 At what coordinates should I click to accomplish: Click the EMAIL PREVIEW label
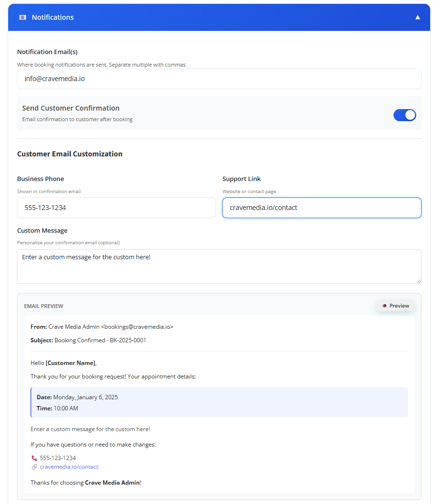tap(43, 306)
